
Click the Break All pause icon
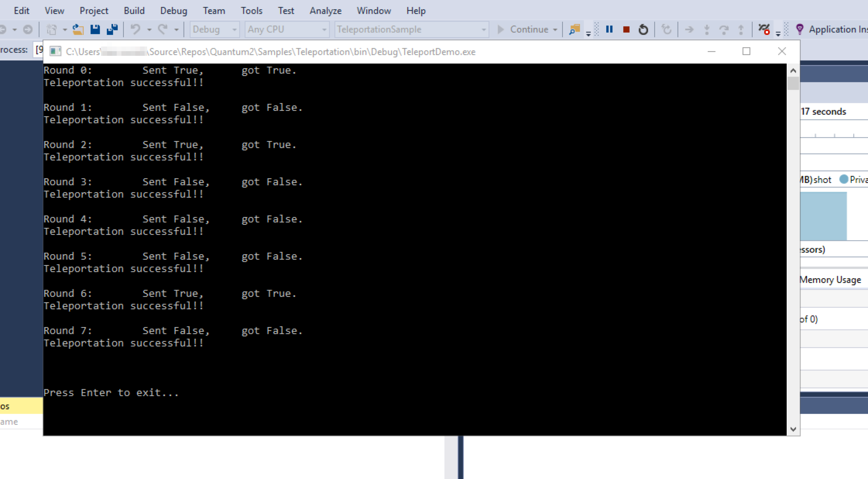click(x=609, y=29)
